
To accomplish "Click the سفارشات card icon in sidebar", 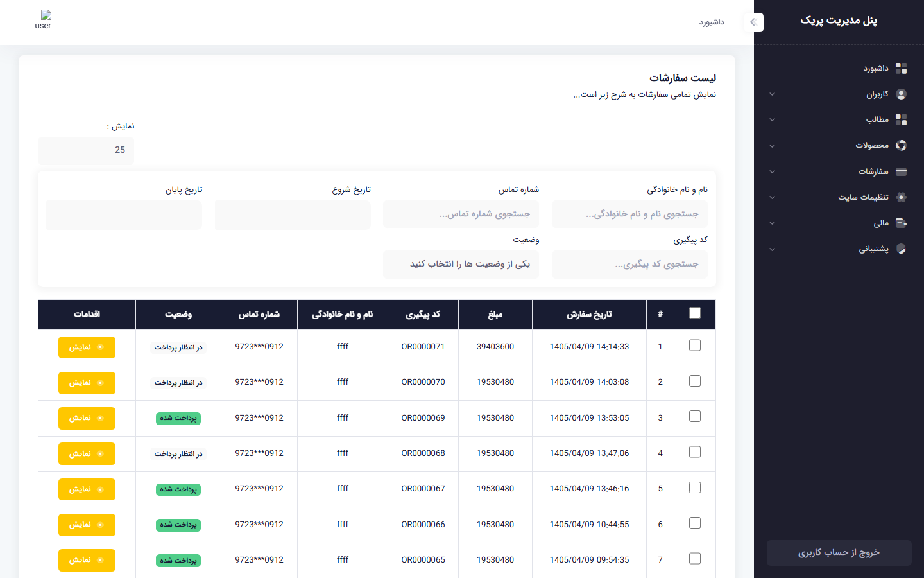I will point(901,171).
